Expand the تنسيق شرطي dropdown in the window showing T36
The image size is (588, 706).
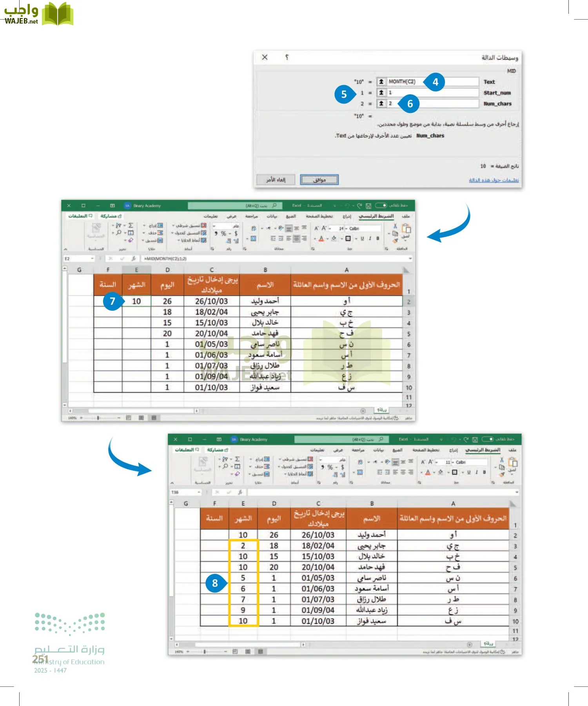point(280,459)
